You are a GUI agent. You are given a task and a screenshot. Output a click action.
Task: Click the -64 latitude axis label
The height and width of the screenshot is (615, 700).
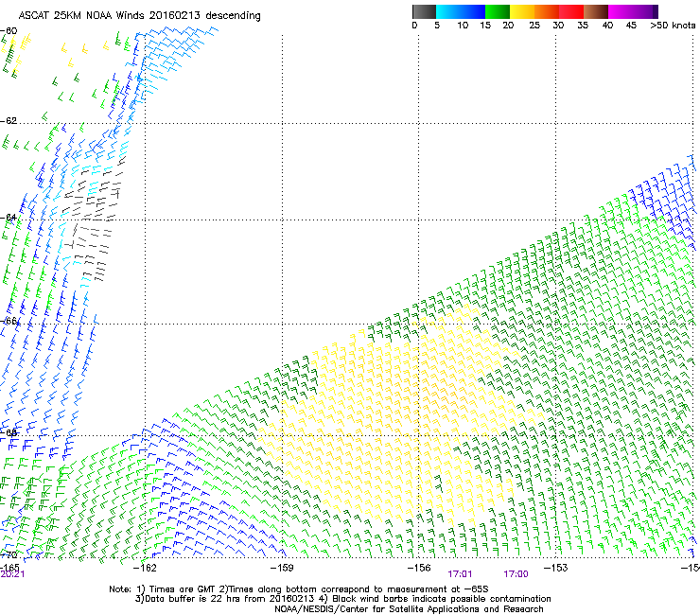coord(9,218)
